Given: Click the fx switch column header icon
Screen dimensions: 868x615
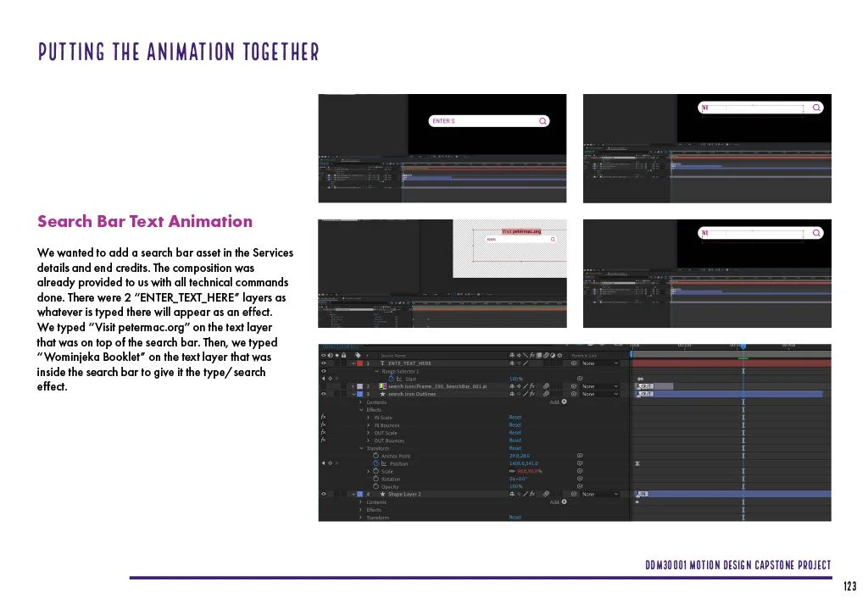Looking at the screenshot, I should click(532, 355).
